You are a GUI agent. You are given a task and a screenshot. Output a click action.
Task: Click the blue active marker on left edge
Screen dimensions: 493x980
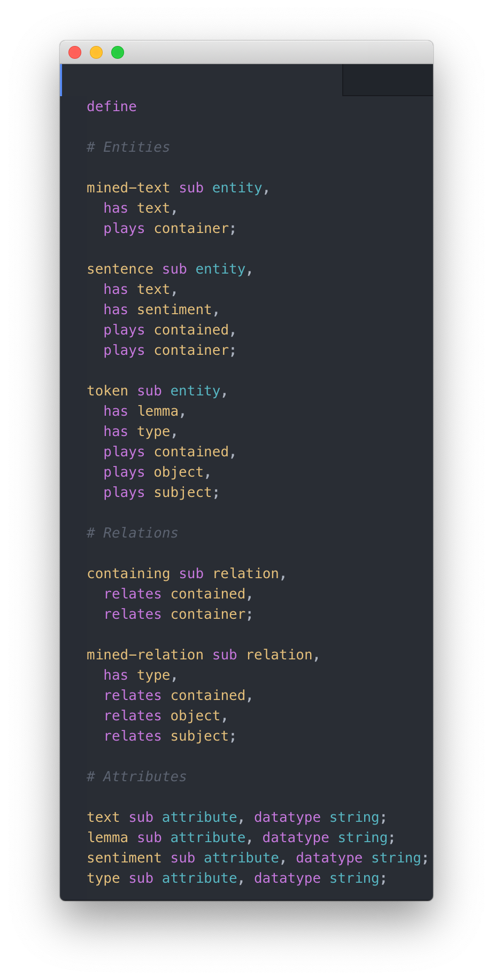[x=61, y=80]
